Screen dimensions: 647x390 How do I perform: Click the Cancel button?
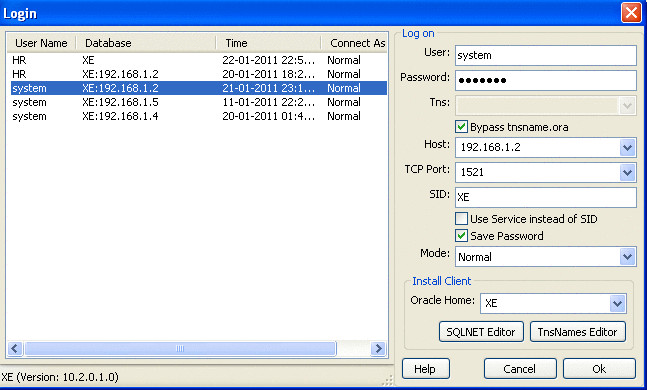tap(520, 369)
